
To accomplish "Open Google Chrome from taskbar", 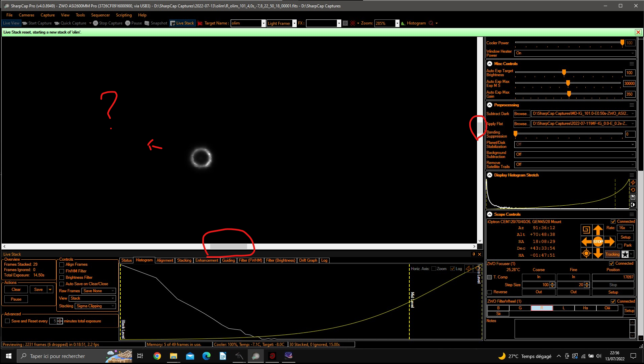I will (x=157, y=356).
